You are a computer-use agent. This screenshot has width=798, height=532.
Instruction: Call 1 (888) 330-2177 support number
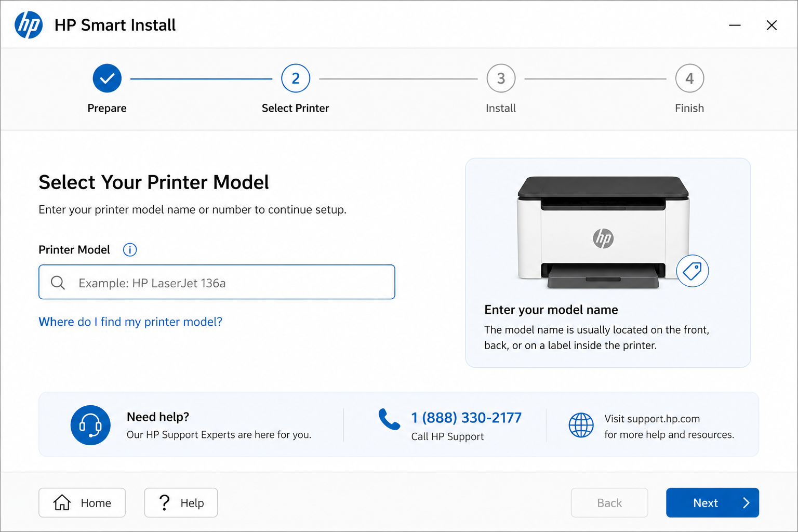tap(466, 418)
